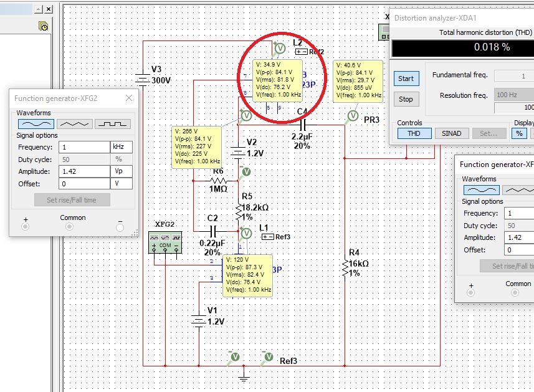Click the L2 probe readout showing 34.9 V
Viewport: 534px width, 392px height.
point(277,81)
